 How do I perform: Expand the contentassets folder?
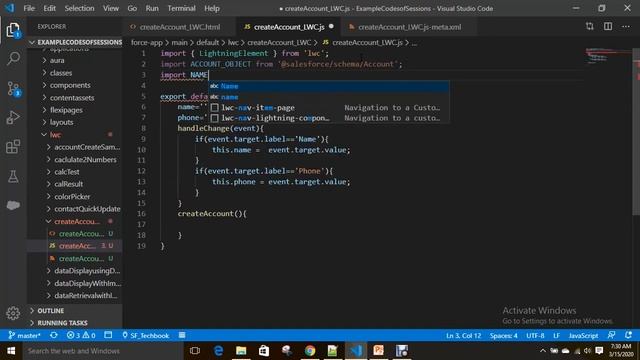(x=72, y=98)
